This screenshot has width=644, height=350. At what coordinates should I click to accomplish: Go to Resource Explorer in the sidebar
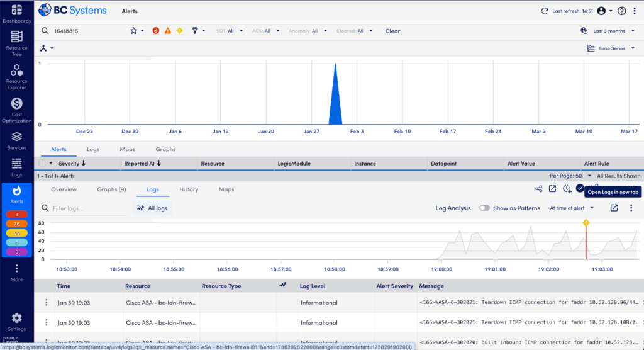click(16, 77)
